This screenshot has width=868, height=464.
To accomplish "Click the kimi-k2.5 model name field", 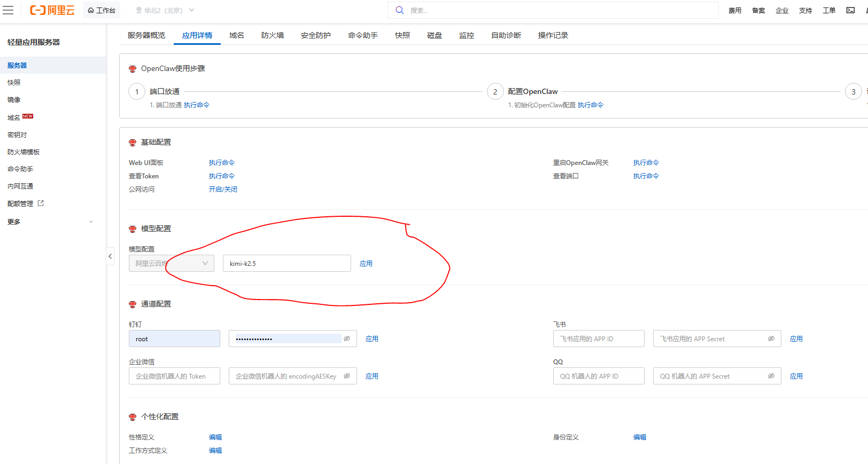I will [287, 263].
